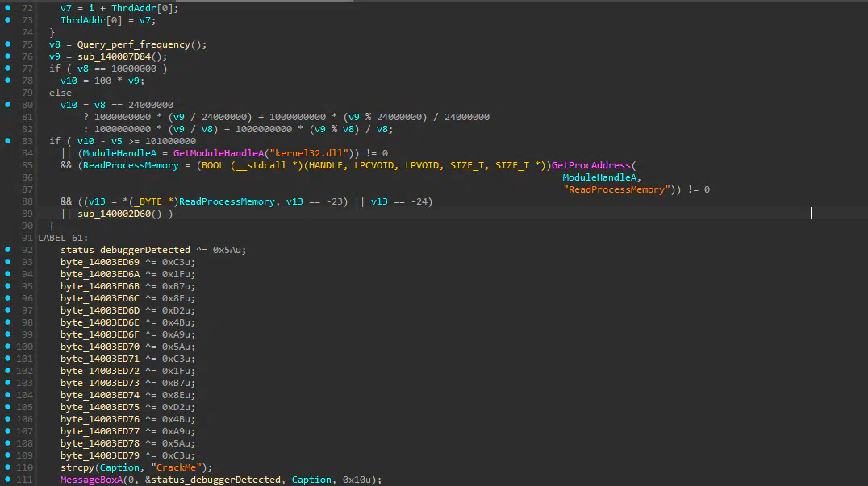Toggle breakpoint dot on line 75
The image size is (868, 486).
coord(7,44)
